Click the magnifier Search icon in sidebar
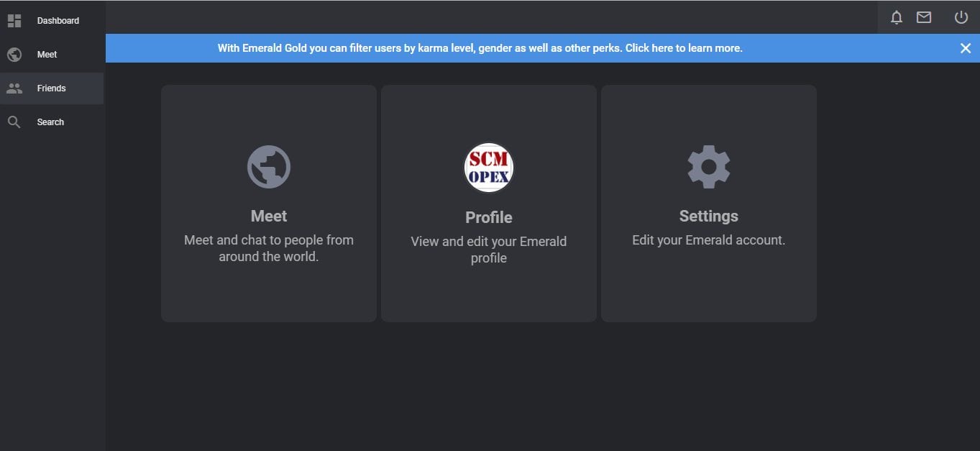 click(14, 122)
